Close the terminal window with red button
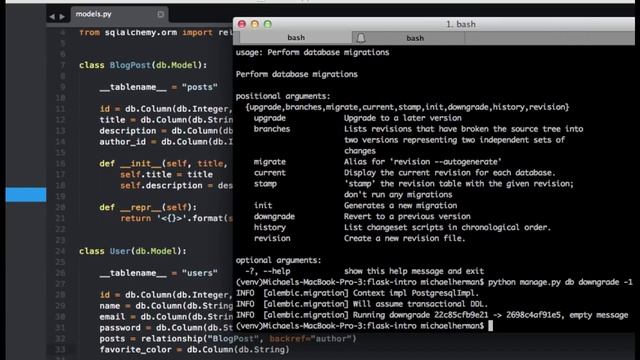Viewport: 640px width, 360px height. pos(242,24)
